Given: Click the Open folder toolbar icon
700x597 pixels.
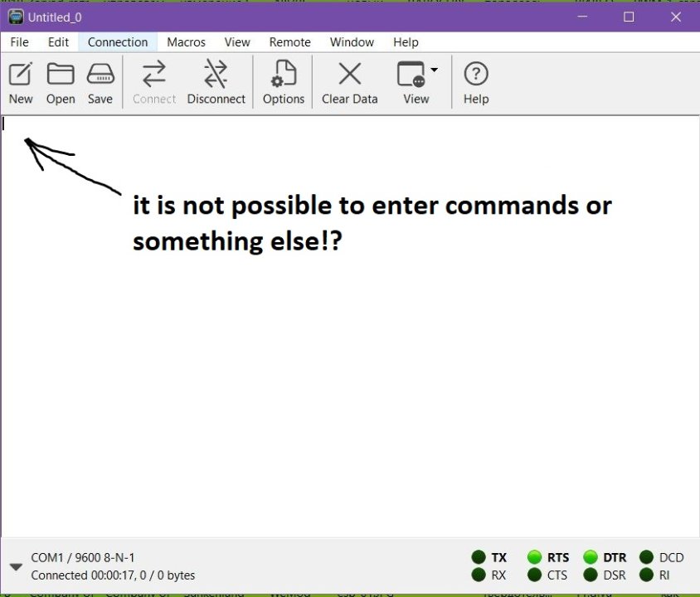Looking at the screenshot, I should (x=61, y=74).
